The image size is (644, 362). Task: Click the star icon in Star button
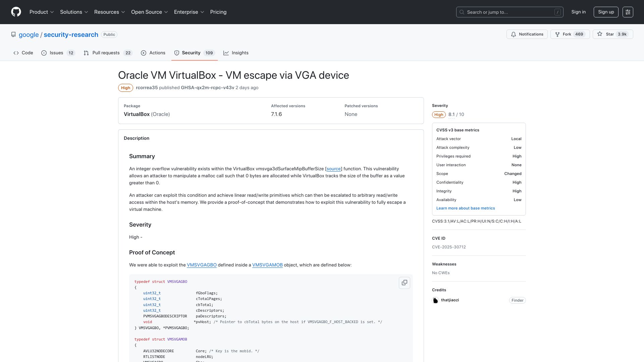pyautogui.click(x=600, y=34)
